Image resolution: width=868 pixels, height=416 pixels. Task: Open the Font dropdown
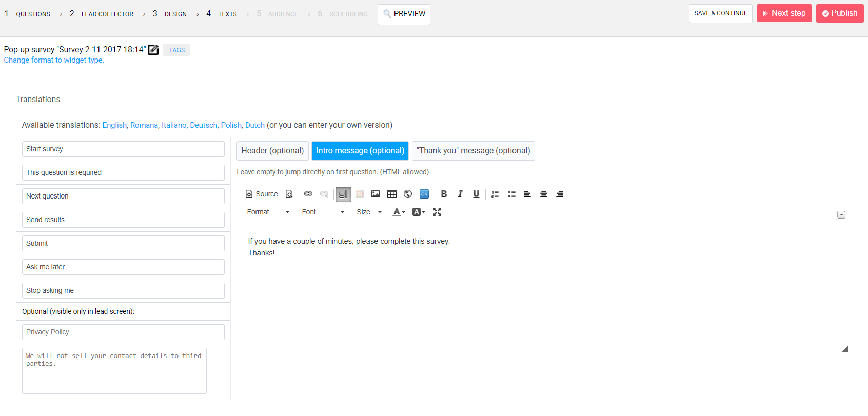323,212
